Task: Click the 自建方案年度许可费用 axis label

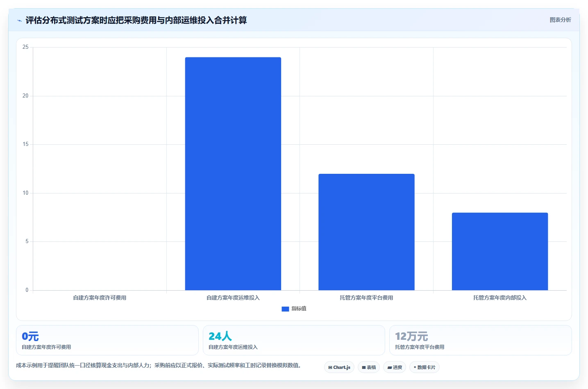Action: 100,298
